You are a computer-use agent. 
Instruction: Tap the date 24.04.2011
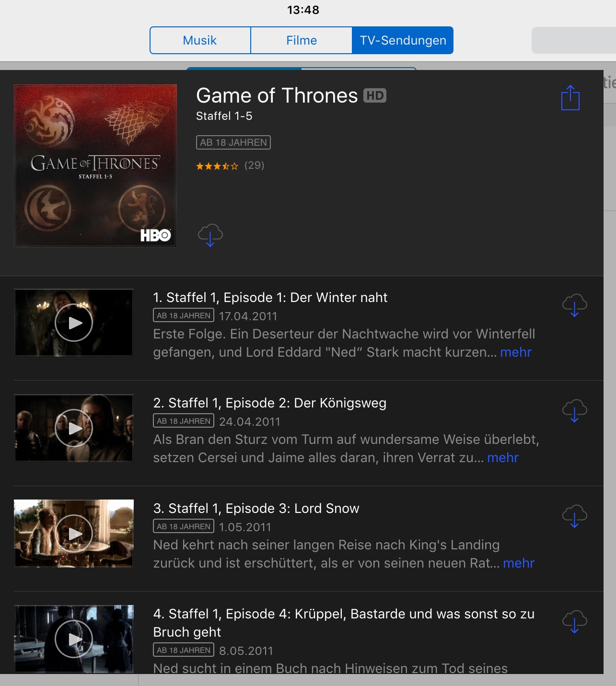250,422
